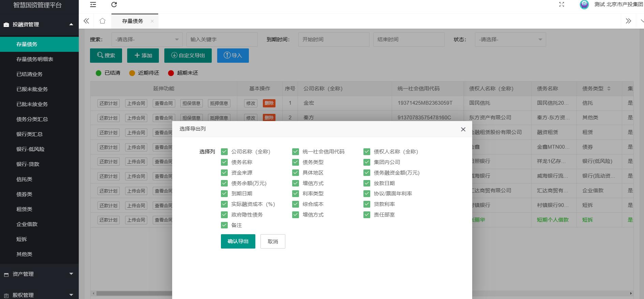This screenshot has height=299, width=644.
Task: Select 债务分类汇总 menu item
Action: (x=32, y=119)
